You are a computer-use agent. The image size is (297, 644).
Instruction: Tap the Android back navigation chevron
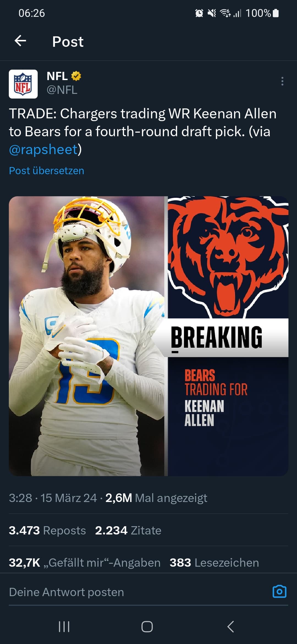tap(231, 627)
